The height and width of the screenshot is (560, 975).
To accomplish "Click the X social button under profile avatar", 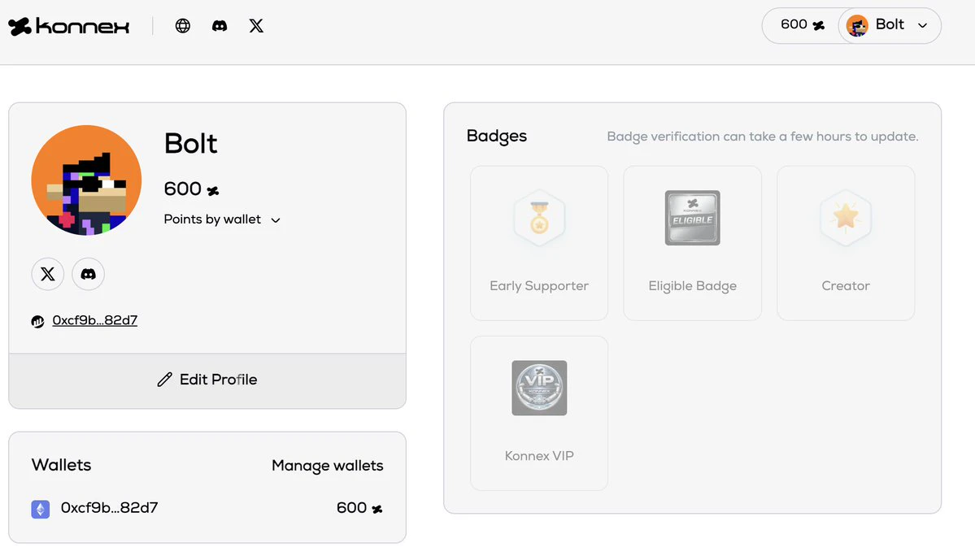I will coord(48,274).
